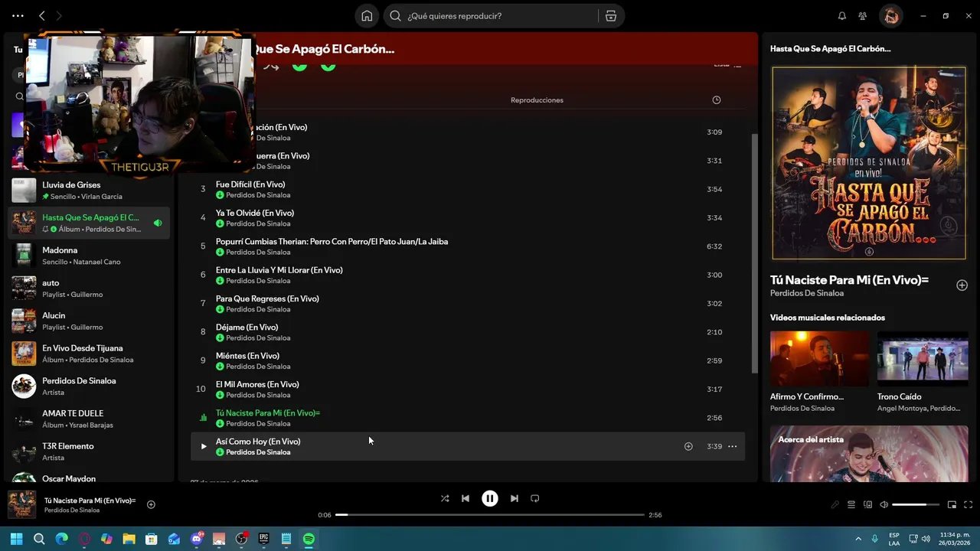Seek in the song progress bar

(490, 515)
